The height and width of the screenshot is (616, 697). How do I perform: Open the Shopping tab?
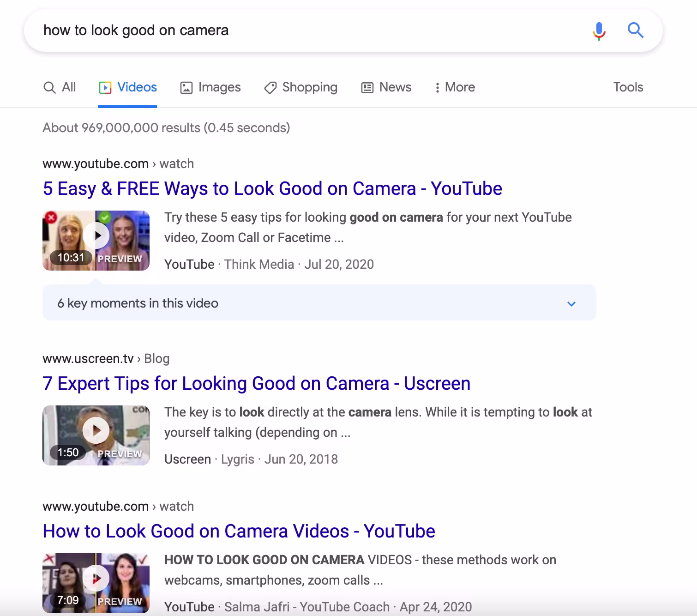coord(300,87)
